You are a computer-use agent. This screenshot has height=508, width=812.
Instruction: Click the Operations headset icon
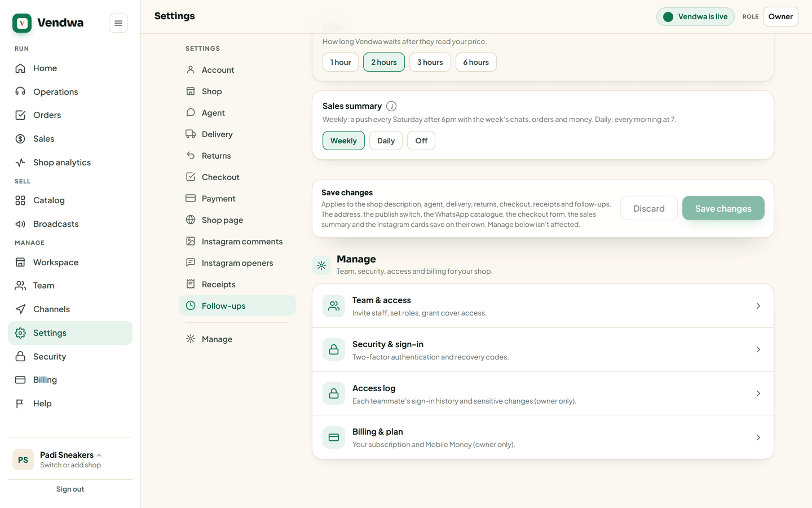pyautogui.click(x=20, y=91)
